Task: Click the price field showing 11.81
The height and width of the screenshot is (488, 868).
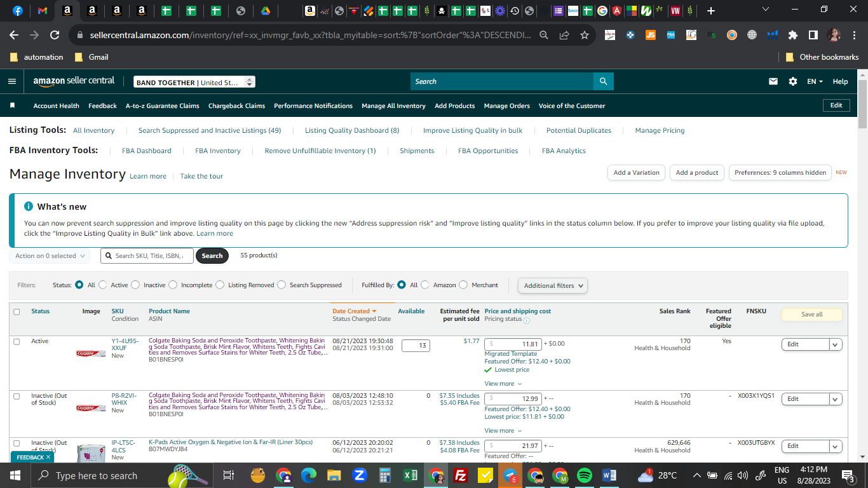Action: tap(513, 344)
